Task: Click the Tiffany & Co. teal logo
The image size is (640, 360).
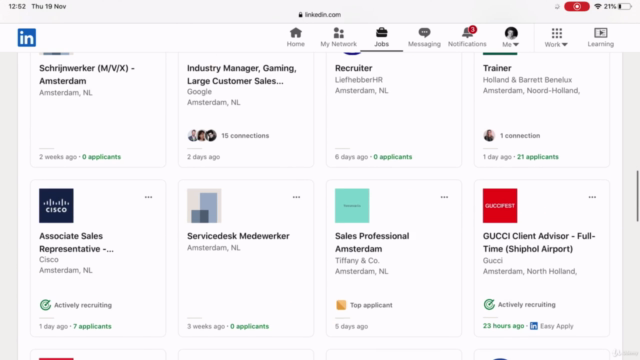Action: click(x=352, y=206)
